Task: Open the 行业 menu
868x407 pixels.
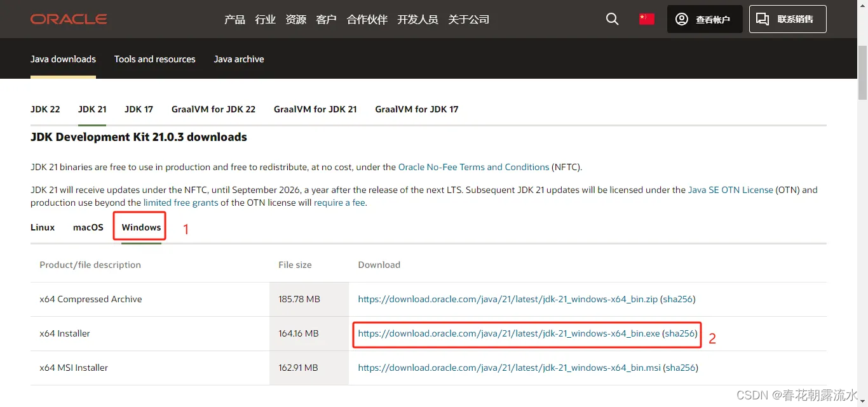Action: (x=266, y=20)
